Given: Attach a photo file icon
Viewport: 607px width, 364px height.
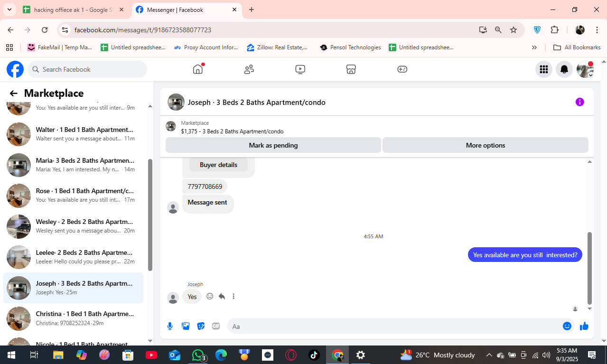Looking at the screenshot, I should pos(186,326).
